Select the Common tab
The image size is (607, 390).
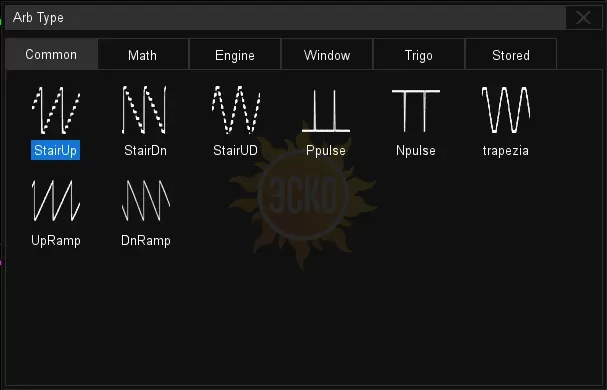coord(51,54)
